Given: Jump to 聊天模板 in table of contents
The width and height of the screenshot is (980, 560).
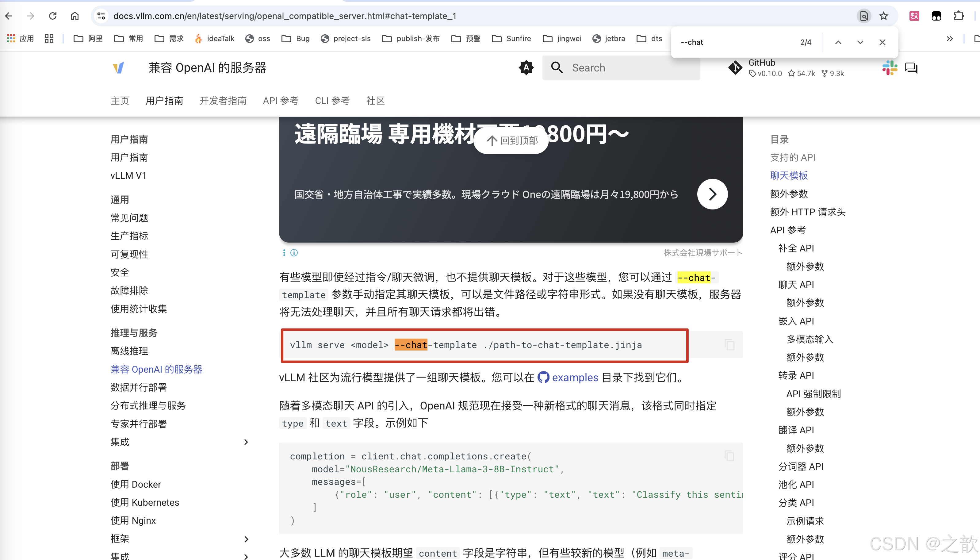Looking at the screenshot, I should 789,175.
